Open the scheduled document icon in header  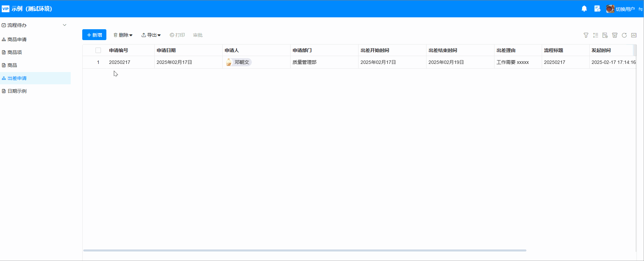click(x=597, y=9)
